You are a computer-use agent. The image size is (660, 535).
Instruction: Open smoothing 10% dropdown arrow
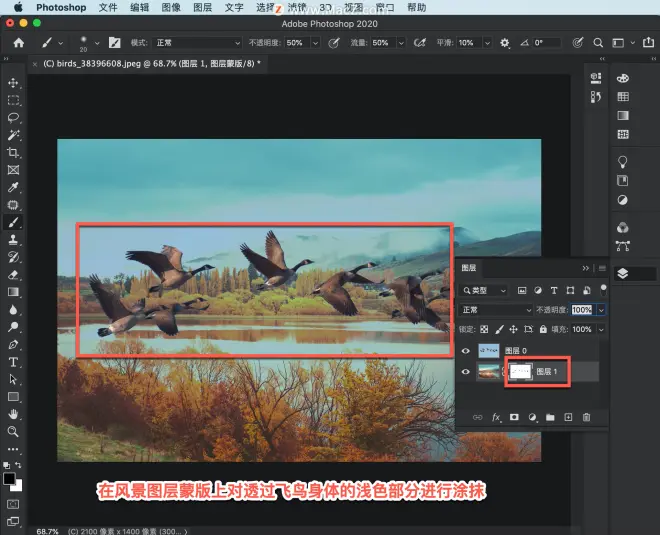(x=487, y=43)
